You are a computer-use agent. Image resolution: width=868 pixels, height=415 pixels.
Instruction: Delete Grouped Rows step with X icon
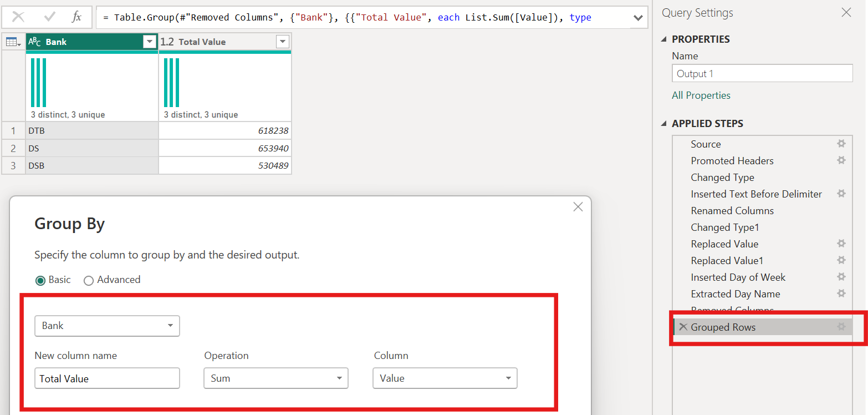(683, 327)
